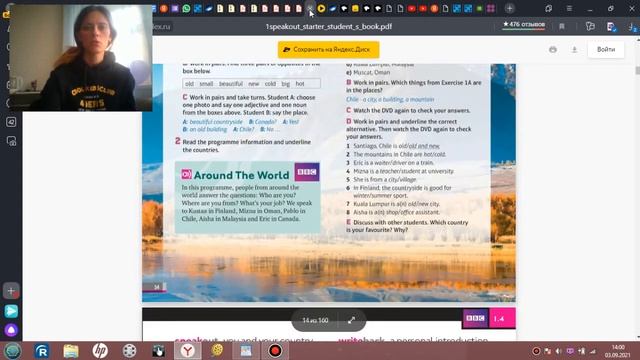This screenshot has width=640, height=360.
Task: Open the Windows Start button
Action: [13, 351]
